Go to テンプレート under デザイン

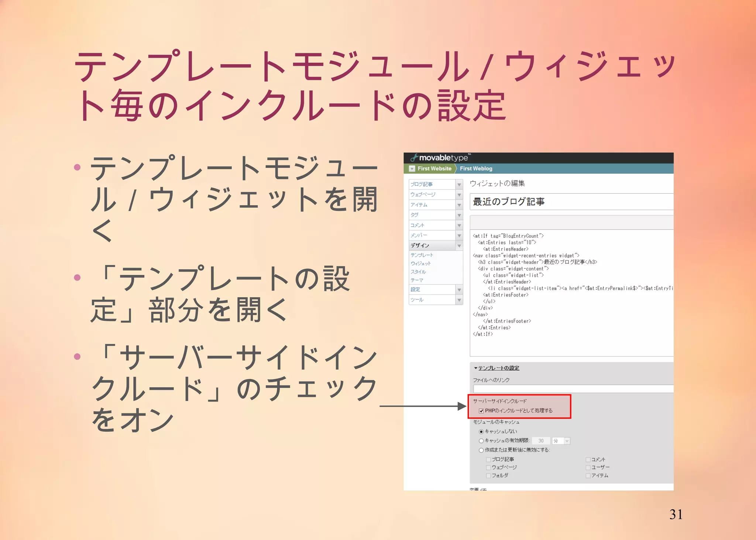pyautogui.click(x=422, y=255)
